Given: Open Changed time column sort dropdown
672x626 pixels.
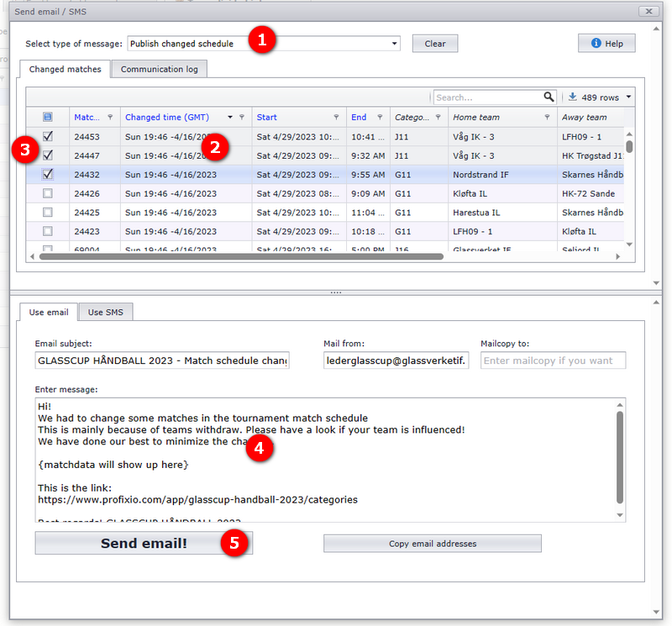Looking at the screenshot, I should click(230, 117).
